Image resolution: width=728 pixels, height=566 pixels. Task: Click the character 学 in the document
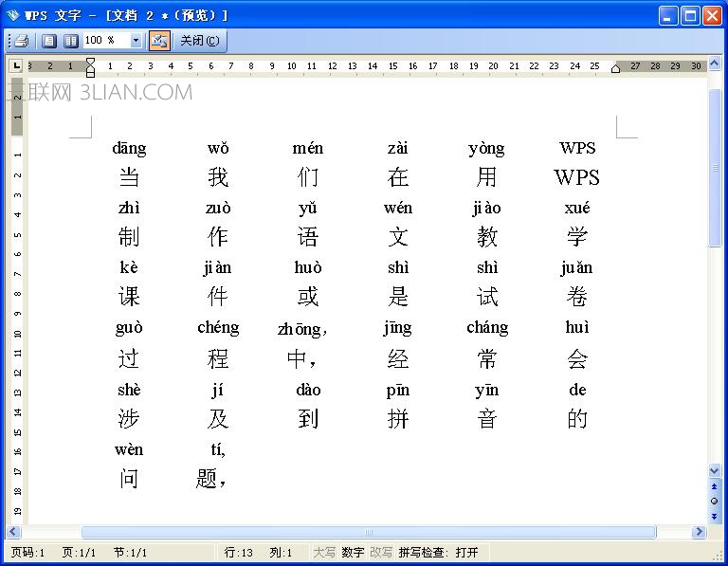pos(576,237)
